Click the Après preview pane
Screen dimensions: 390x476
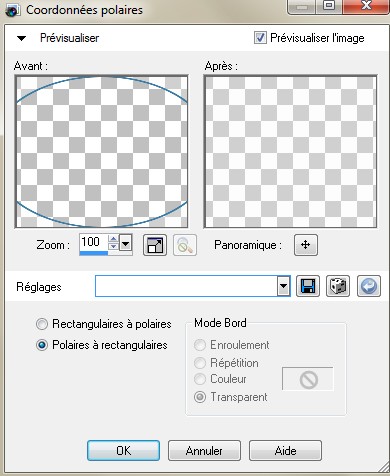point(291,152)
